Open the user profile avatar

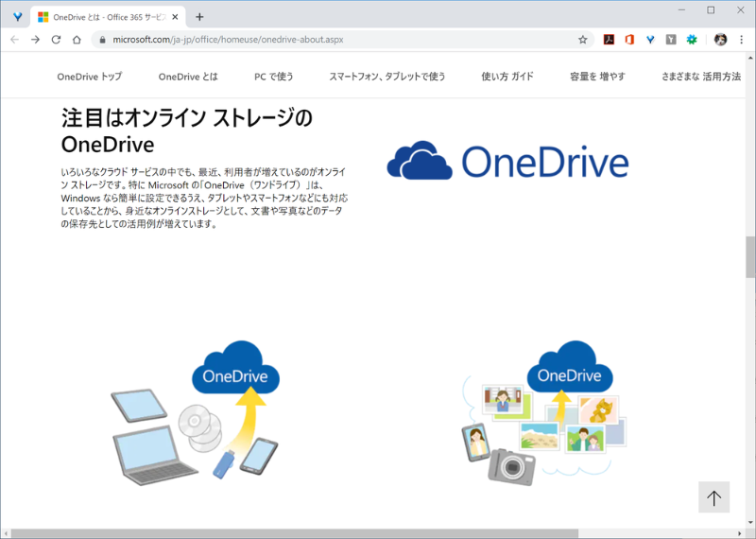pyautogui.click(x=720, y=40)
